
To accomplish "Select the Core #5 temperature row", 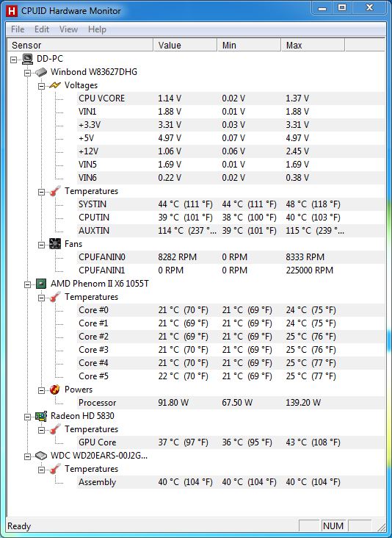I will pyautogui.click(x=231, y=376).
